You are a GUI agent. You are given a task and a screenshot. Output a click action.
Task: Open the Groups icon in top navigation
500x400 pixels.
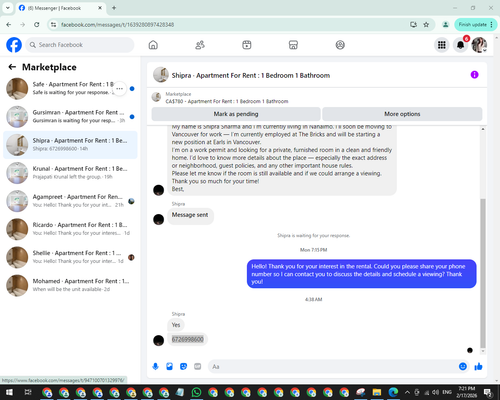(x=340, y=45)
